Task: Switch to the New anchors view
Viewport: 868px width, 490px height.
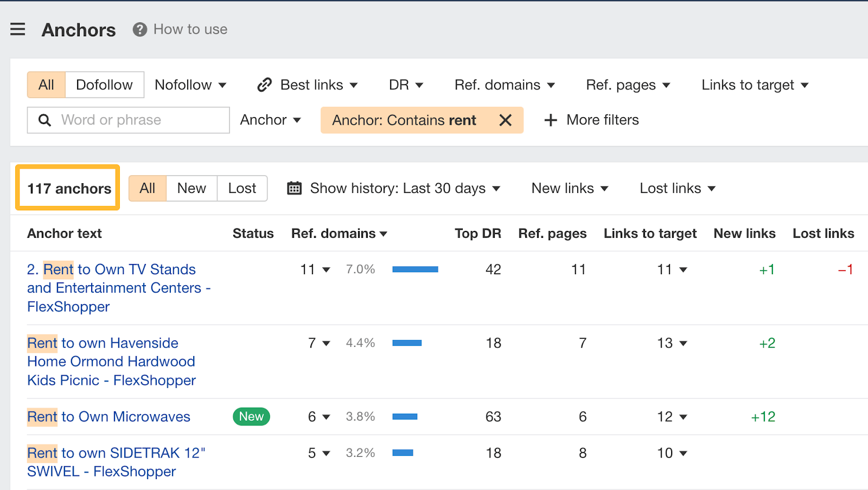Action: coord(191,188)
